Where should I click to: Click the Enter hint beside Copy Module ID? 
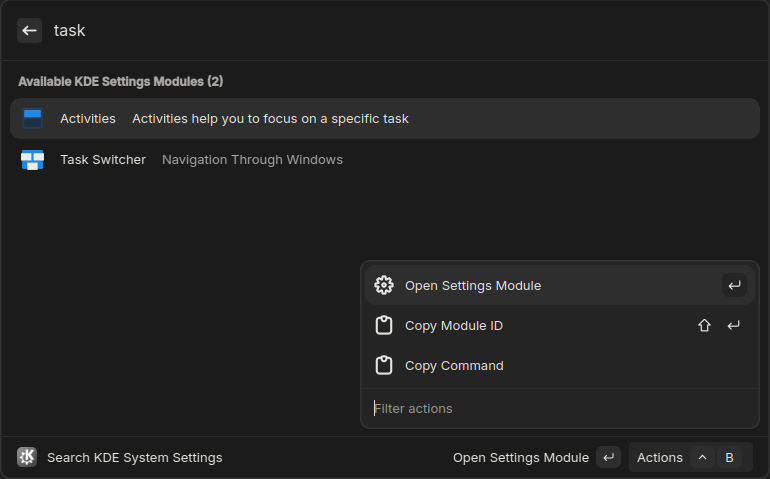(x=734, y=325)
